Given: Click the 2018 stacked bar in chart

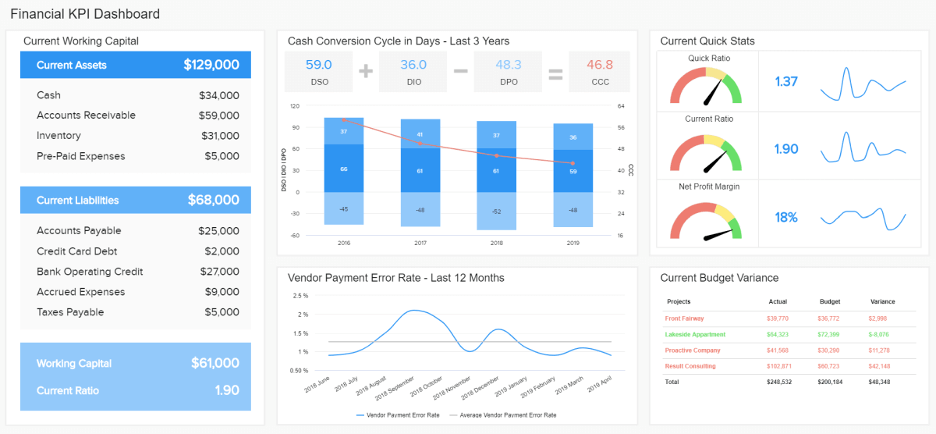Looking at the screenshot, I should coord(496,175).
